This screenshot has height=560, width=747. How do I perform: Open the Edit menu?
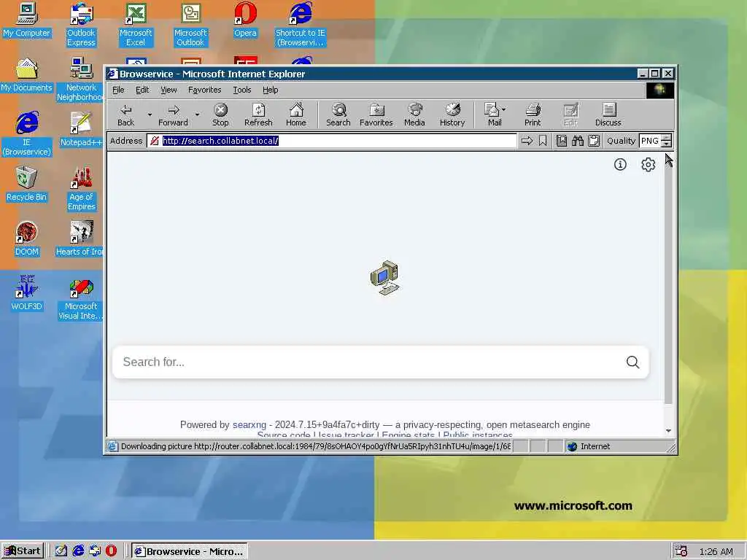(142, 90)
